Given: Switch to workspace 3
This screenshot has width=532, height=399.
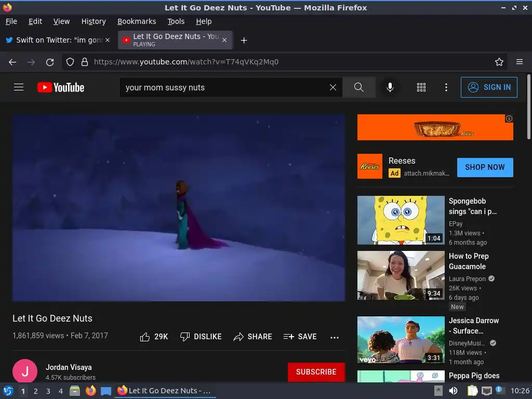Looking at the screenshot, I should (48, 391).
